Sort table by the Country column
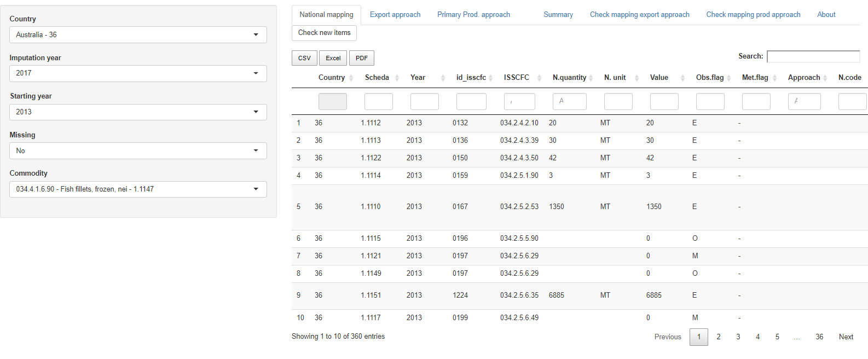Screen dimensions: 868x359 point(332,78)
